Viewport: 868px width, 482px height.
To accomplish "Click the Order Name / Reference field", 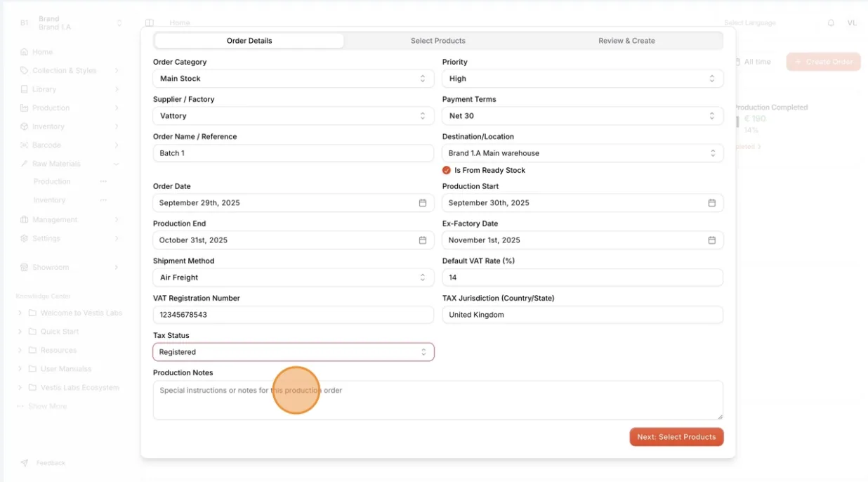I will pyautogui.click(x=294, y=153).
